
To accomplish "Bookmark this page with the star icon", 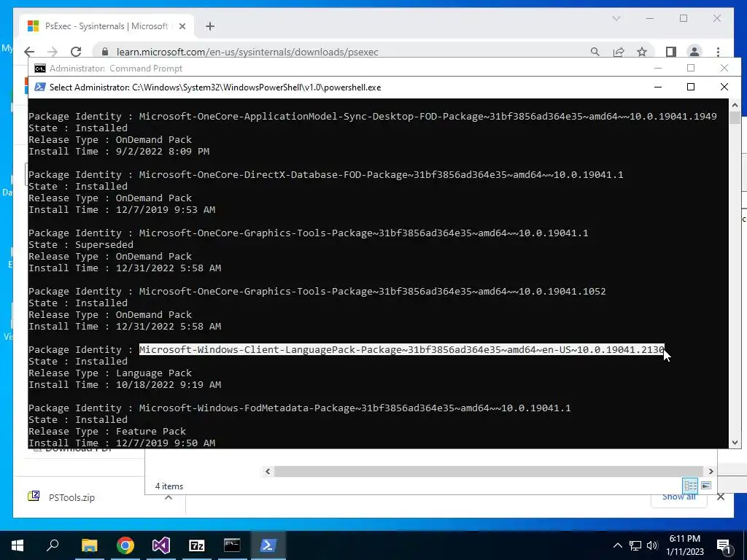I will [642, 52].
